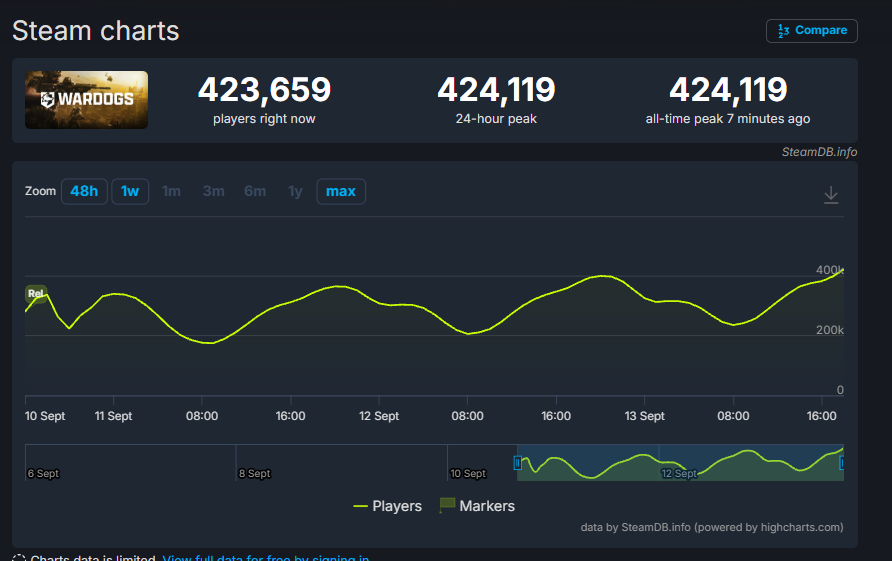Click the 400k y-axis label

click(x=829, y=270)
